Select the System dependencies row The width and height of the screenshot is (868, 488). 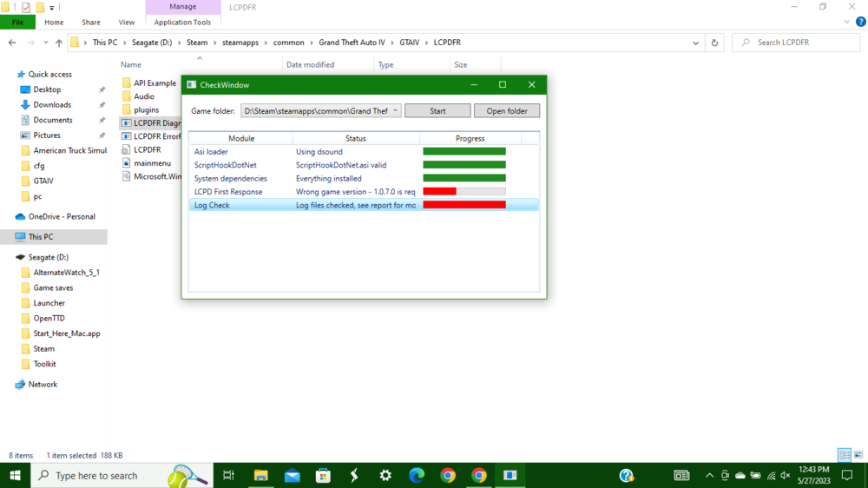[363, 178]
